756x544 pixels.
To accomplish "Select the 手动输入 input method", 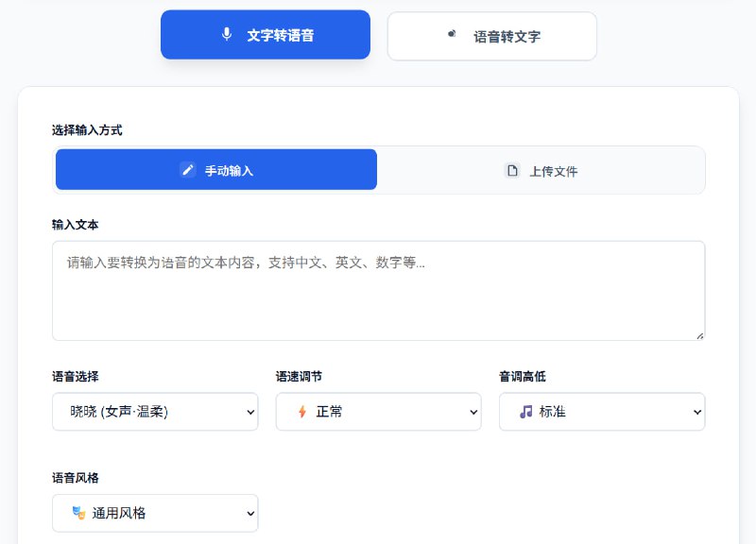I will (215, 169).
